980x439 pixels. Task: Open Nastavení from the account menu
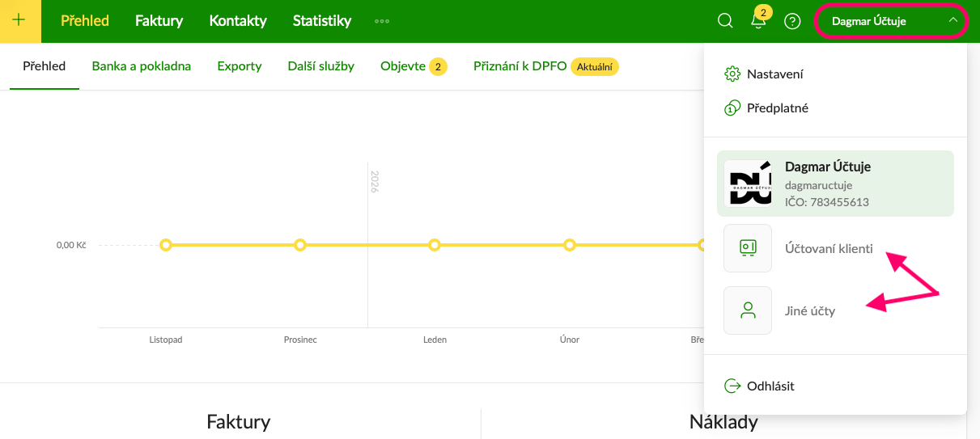[x=774, y=74]
